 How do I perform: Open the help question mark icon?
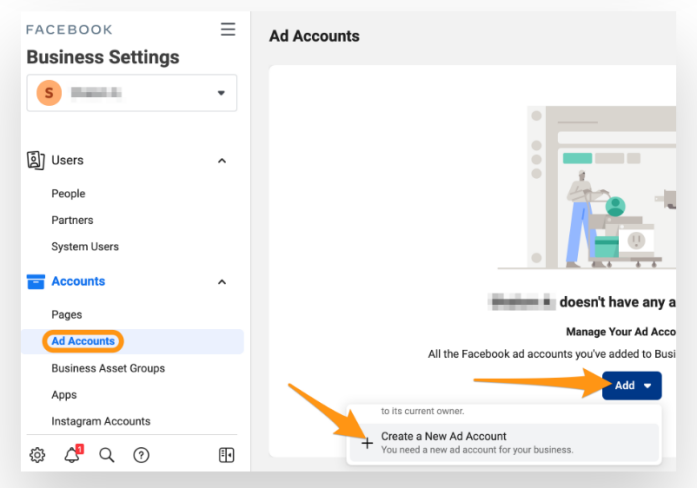tap(141, 455)
